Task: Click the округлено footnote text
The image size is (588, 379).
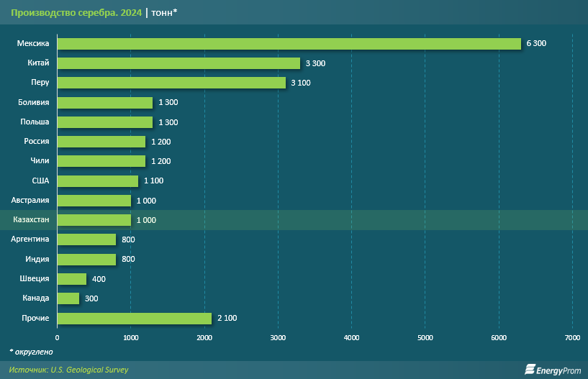Action: click(32, 352)
